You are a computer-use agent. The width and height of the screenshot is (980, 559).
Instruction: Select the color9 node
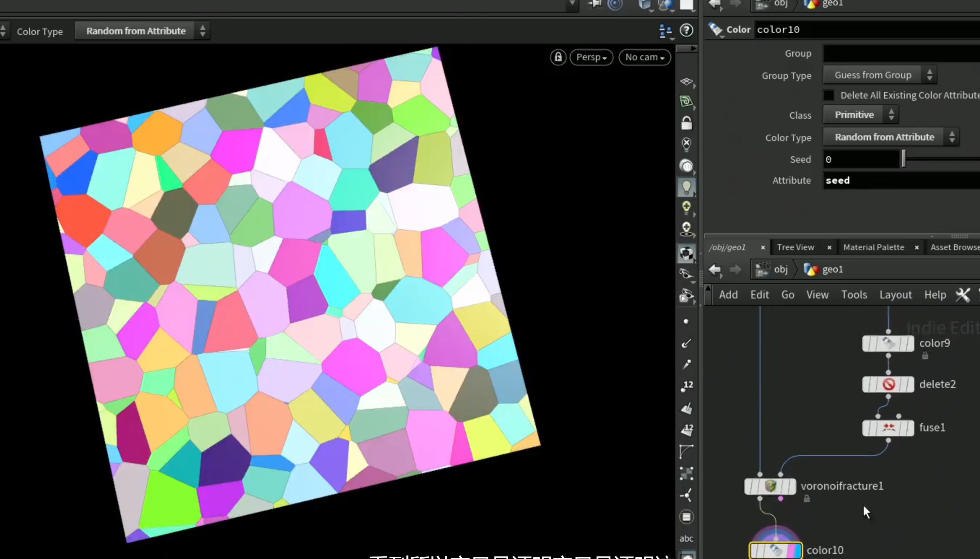tap(888, 343)
